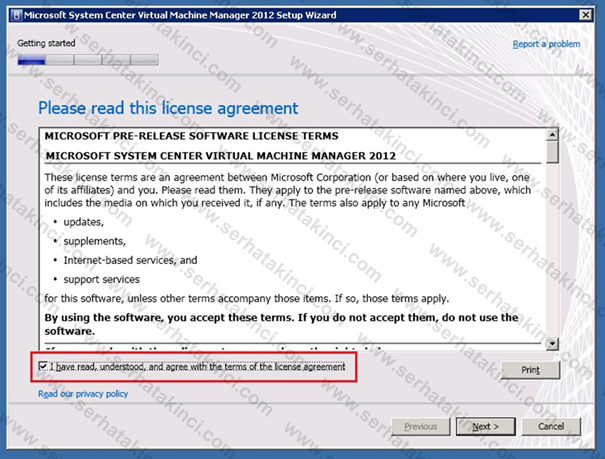
Task: Click the 'By using the software' bold paragraph
Action: (281, 324)
